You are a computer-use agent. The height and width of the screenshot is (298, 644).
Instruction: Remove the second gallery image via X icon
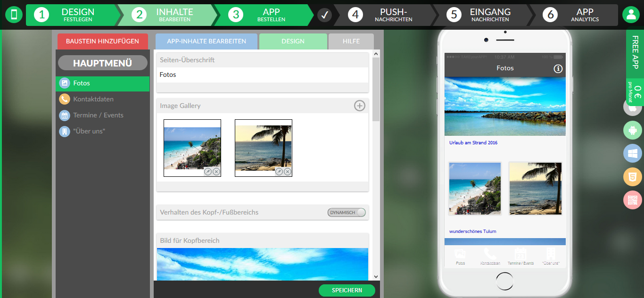coord(287,172)
